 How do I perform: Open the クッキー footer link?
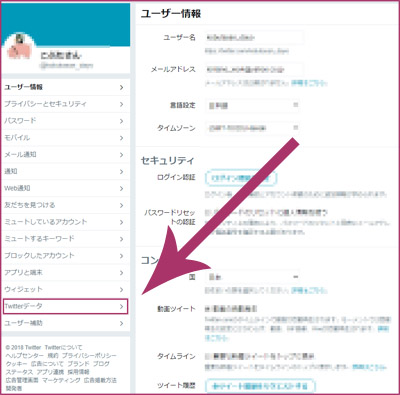click(x=16, y=364)
